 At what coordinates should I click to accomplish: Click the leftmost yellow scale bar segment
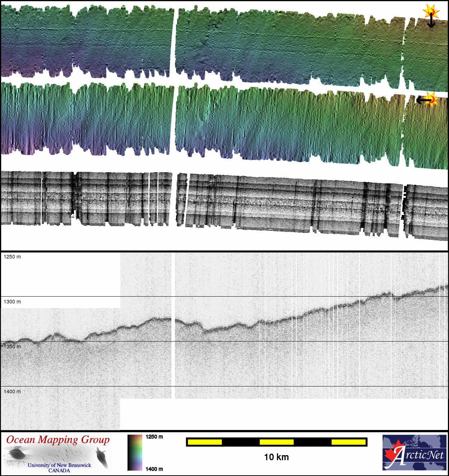[x=205, y=442]
